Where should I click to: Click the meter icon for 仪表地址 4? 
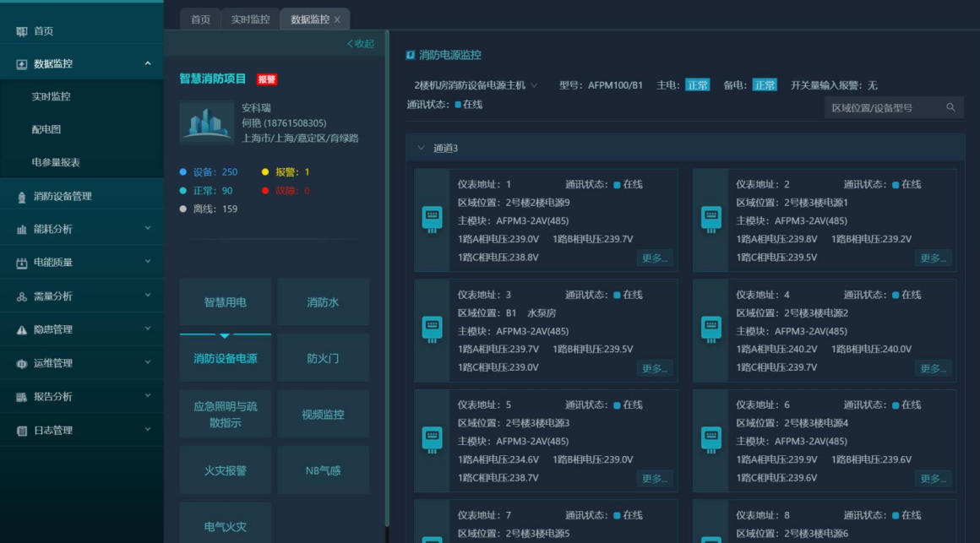pos(710,329)
